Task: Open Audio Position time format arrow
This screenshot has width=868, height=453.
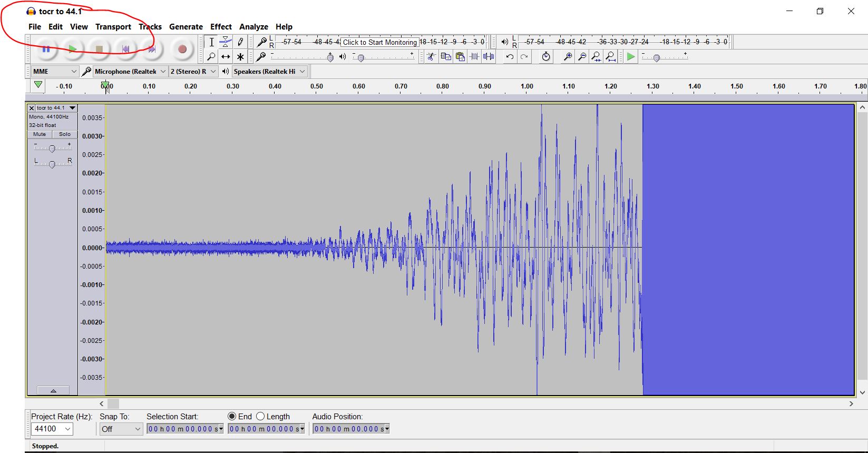Action: [x=387, y=429]
